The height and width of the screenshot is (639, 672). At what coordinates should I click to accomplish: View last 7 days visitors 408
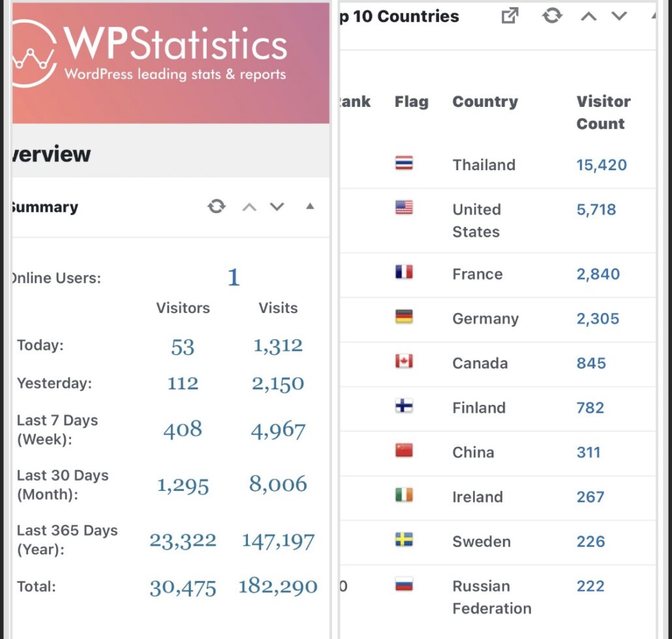tap(183, 430)
